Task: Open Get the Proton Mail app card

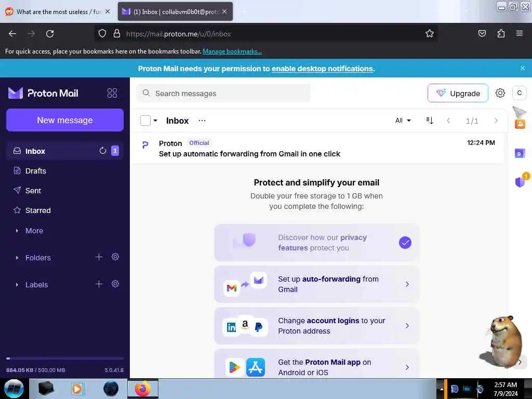Action: (317, 363)
